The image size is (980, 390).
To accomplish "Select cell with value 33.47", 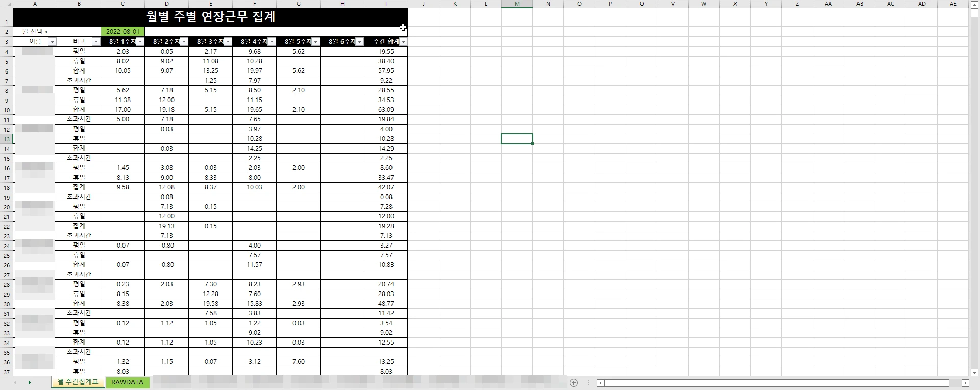I will 386,178.
